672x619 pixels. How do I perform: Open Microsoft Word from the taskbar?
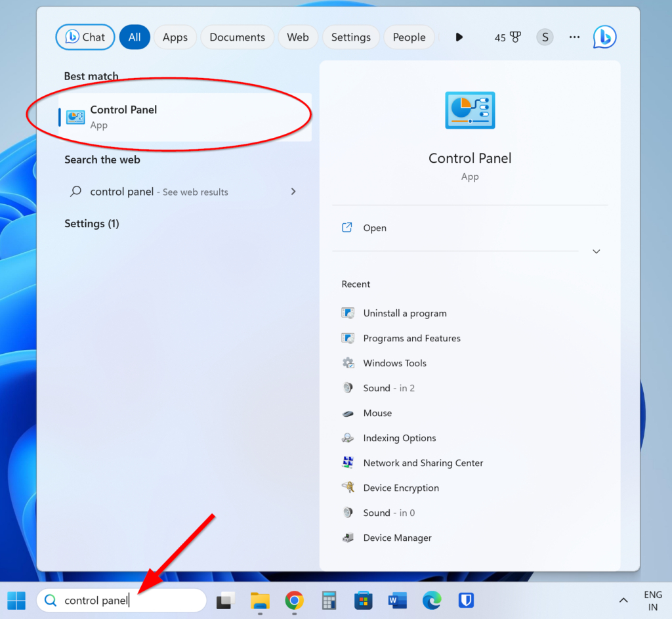[397, 600]
